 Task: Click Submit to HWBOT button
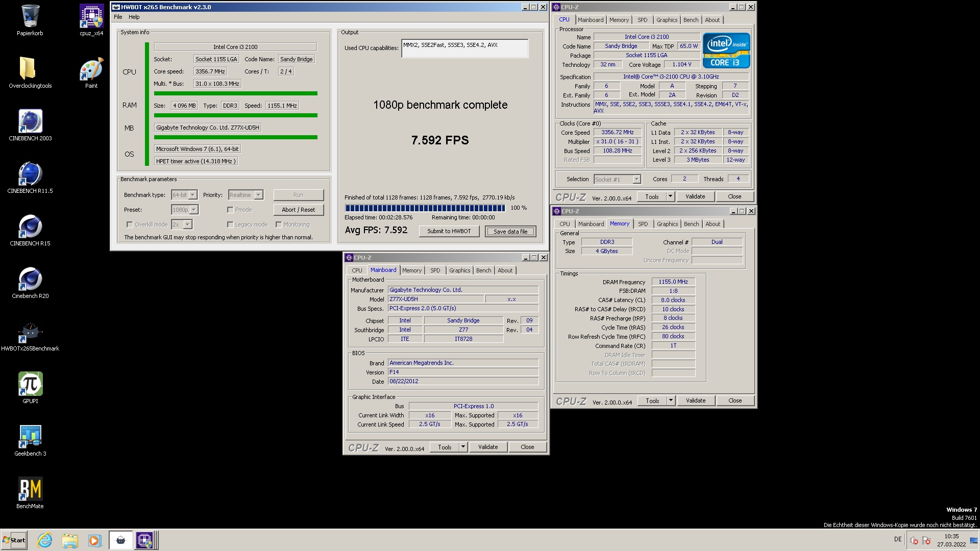[449, 231]
